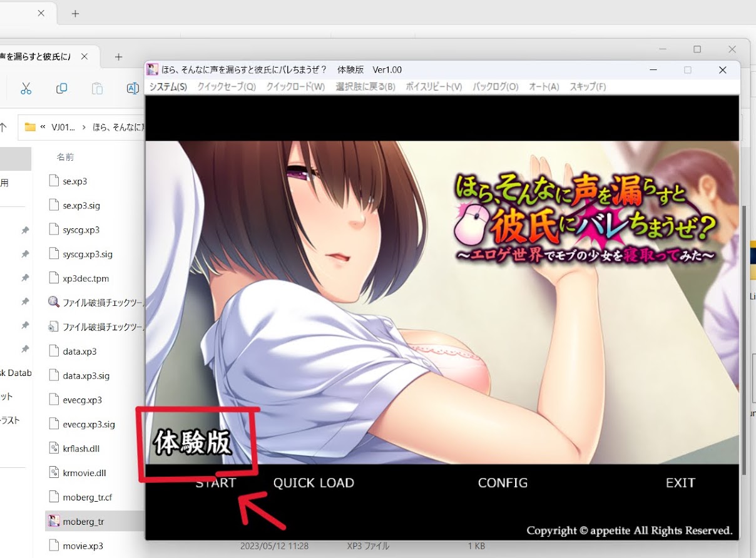Click the Paste clipboard icon in Explorer toolbar
The width and height of the screenshot is (756, 558).
point(97,88)
